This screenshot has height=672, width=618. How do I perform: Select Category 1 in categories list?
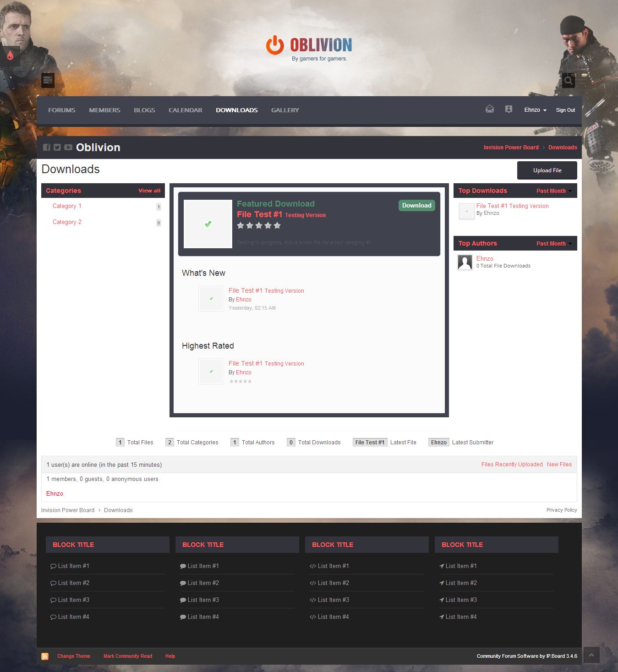click(67, 206)
